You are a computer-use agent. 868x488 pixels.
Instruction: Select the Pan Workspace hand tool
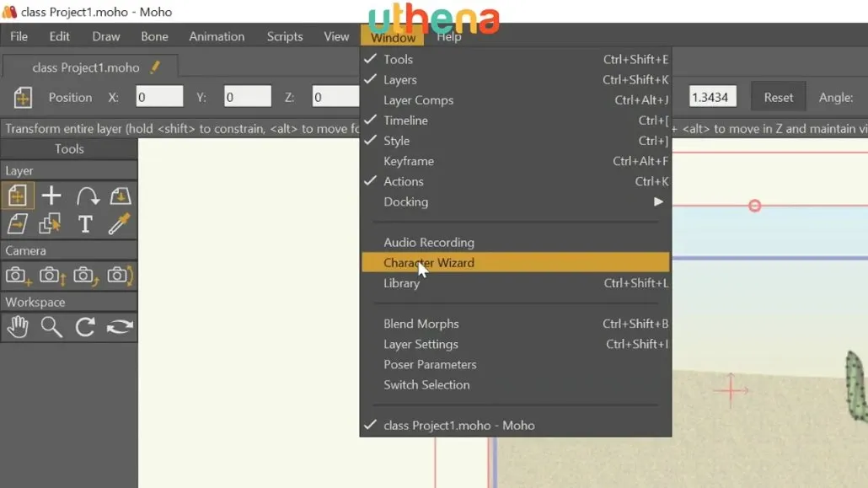click(18, 327)
